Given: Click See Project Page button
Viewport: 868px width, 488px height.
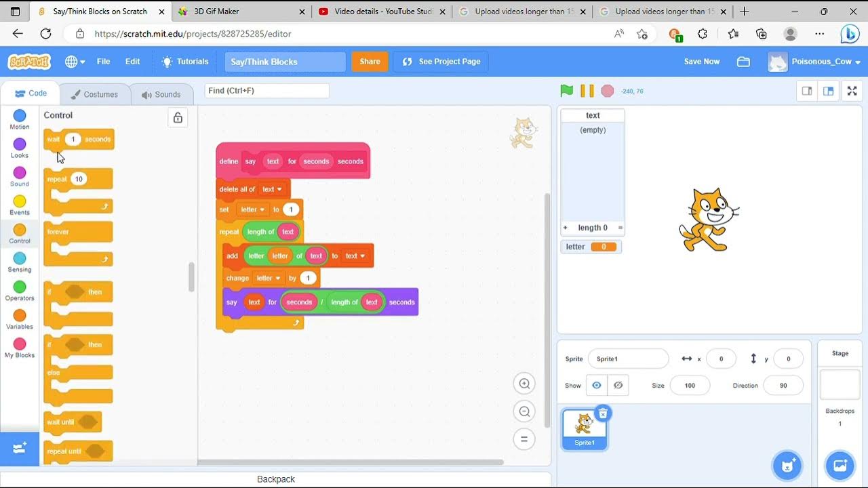Looking at the screenshot, I should click(x=441, y=62).
